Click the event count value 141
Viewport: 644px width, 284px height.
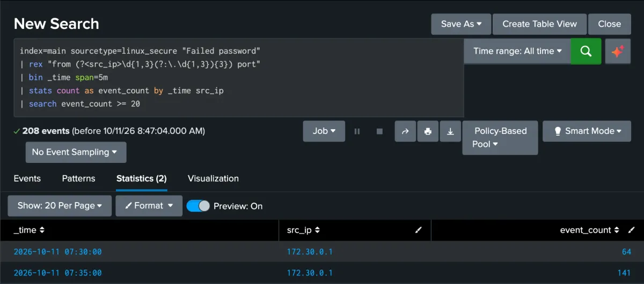pyautogui.click(x=624, y=273)
